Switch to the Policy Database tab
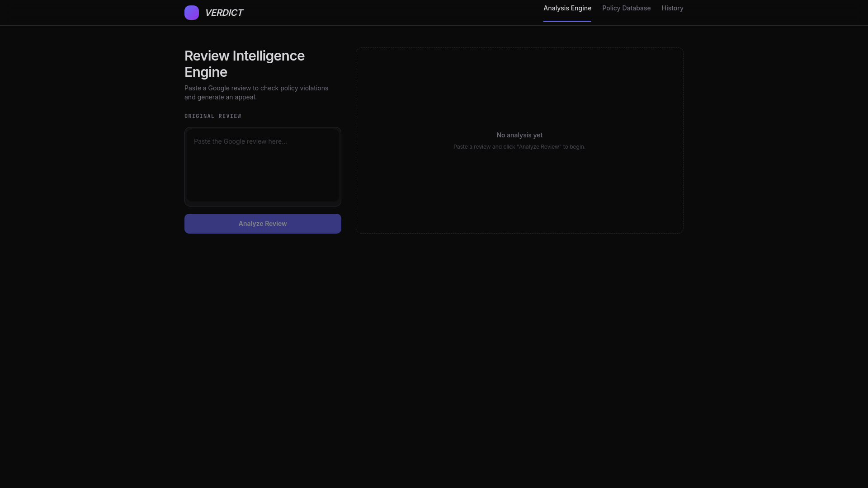The width and height of the screenshot is (868, 488). tap(626, 8)
